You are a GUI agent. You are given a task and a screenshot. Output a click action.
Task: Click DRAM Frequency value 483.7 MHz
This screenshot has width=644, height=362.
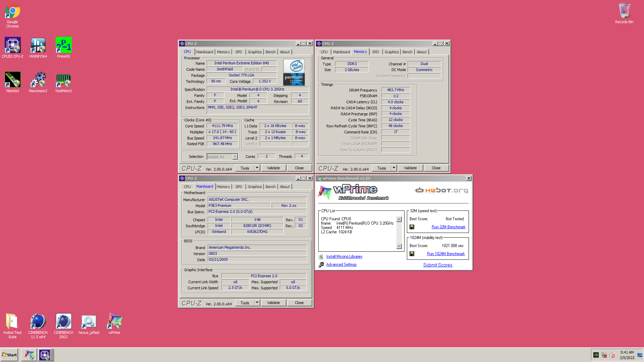point(395,90)
